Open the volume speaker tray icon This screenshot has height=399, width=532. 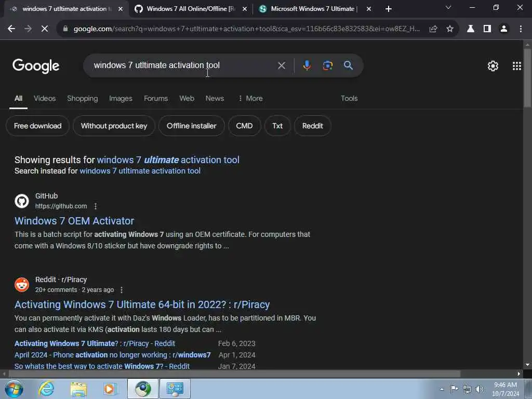[480, 389]
